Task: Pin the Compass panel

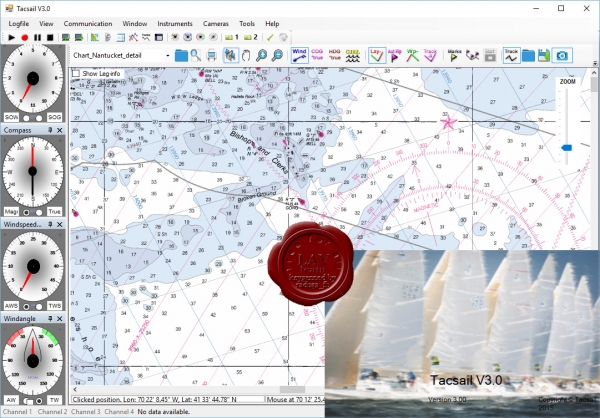Action: point(50,130)
